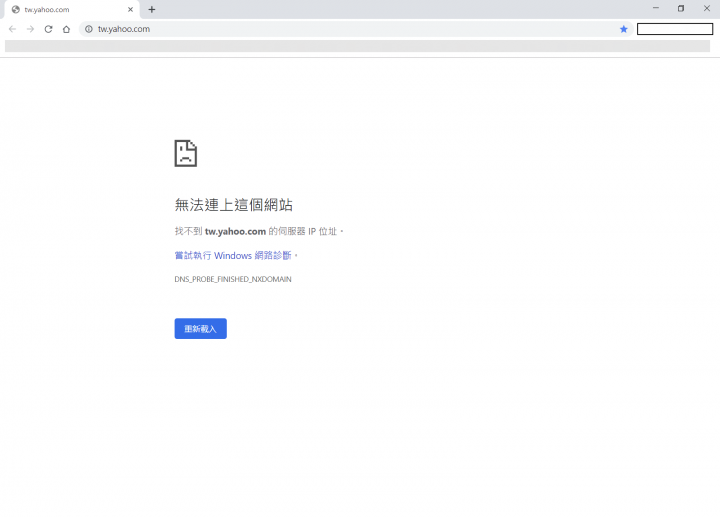
Task: Select the tw.yahoo.com tab
Action: (x=72, y=10)
